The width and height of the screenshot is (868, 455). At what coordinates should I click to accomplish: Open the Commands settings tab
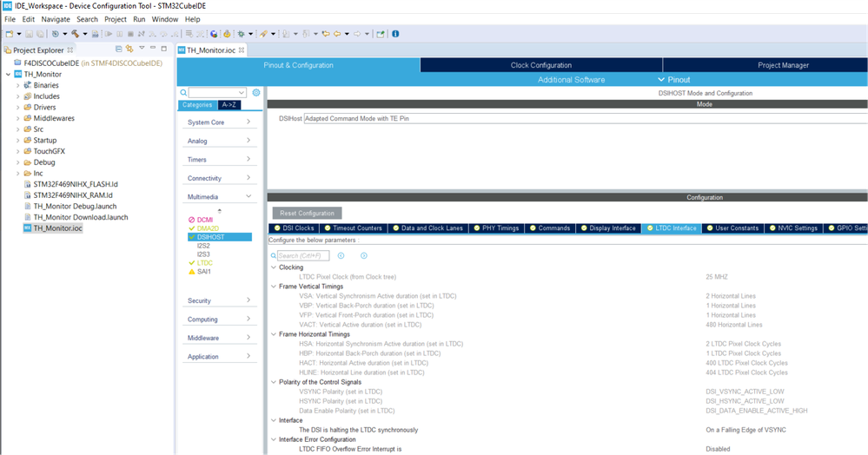coord(549,228)
